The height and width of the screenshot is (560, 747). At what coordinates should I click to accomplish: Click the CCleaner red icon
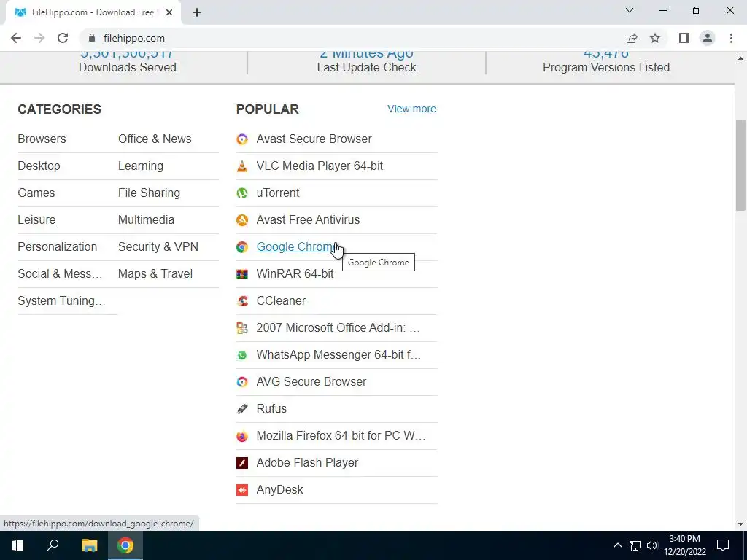tap(242, 301)
